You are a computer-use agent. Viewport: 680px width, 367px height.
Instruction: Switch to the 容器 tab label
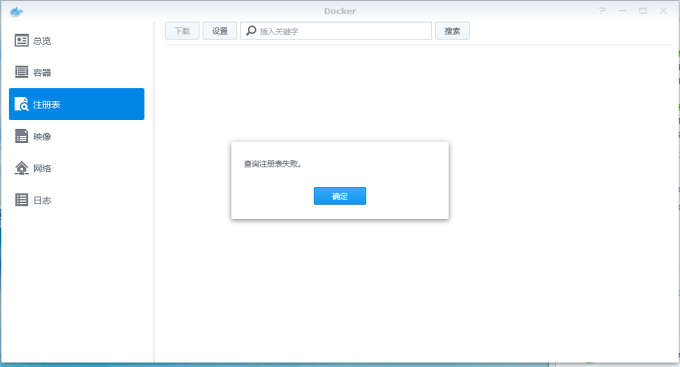pos(42,72)
